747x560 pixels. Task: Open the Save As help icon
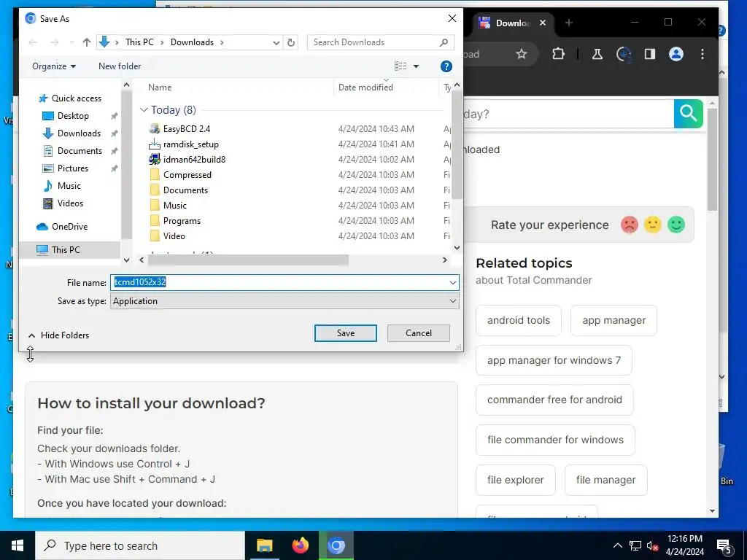click(446, 66)
